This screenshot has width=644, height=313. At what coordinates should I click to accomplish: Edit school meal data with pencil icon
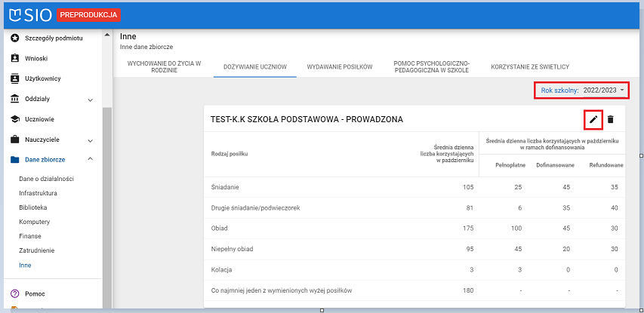click(x=593, y=119)
